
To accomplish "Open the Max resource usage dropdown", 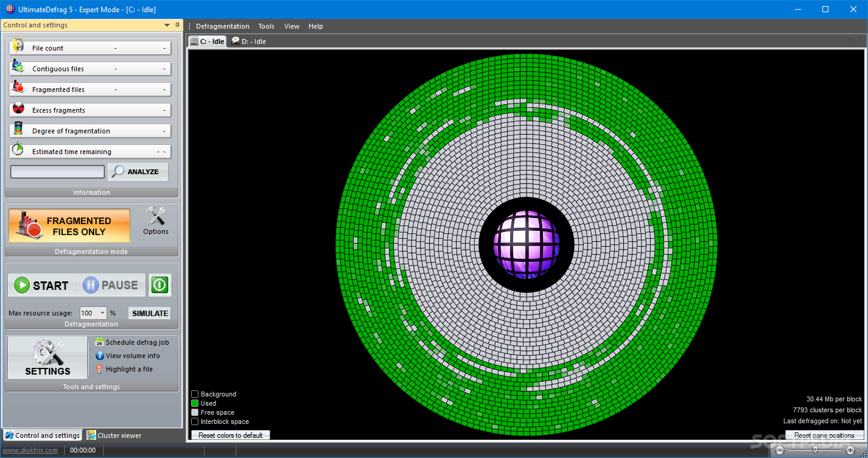I will tap(102, 313).
